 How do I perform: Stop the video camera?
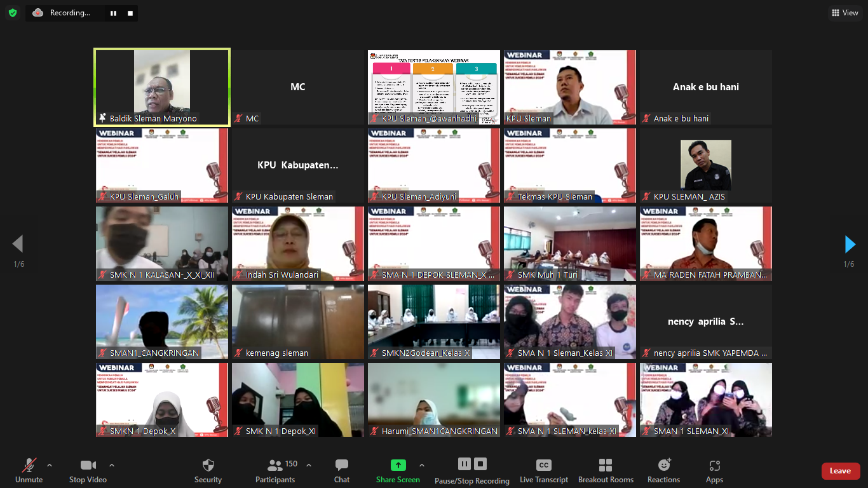pyautogui.click(x=88, y=466)
